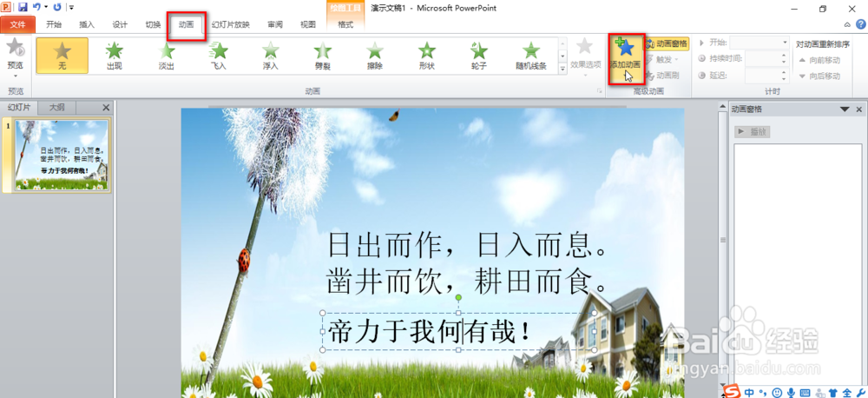Click the 添加动画 (Add Animation) button

(626, 57)
